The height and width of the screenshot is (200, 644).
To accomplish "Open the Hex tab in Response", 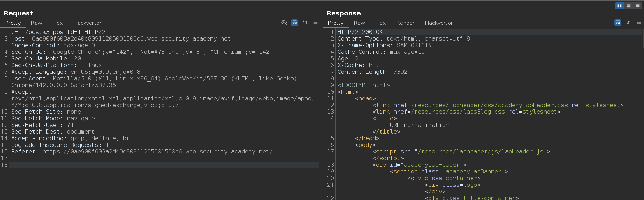I will pyautogui.click(x=380, y=23).
